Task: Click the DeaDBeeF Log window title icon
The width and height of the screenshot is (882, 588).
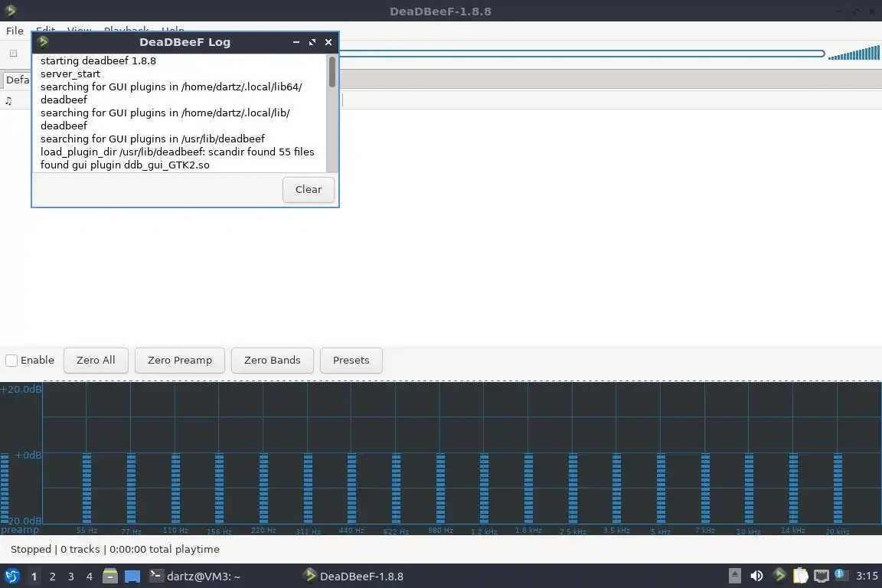Action: [43, 41]
